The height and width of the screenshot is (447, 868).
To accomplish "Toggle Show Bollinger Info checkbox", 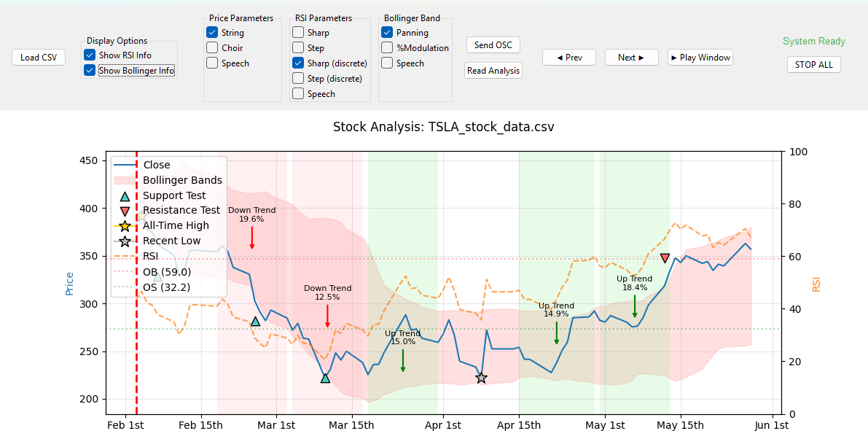I will tap(90, 71).
